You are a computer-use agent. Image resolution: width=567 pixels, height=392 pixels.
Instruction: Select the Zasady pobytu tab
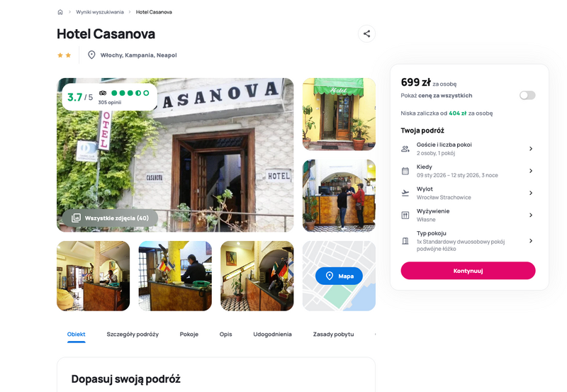point(333,334)
